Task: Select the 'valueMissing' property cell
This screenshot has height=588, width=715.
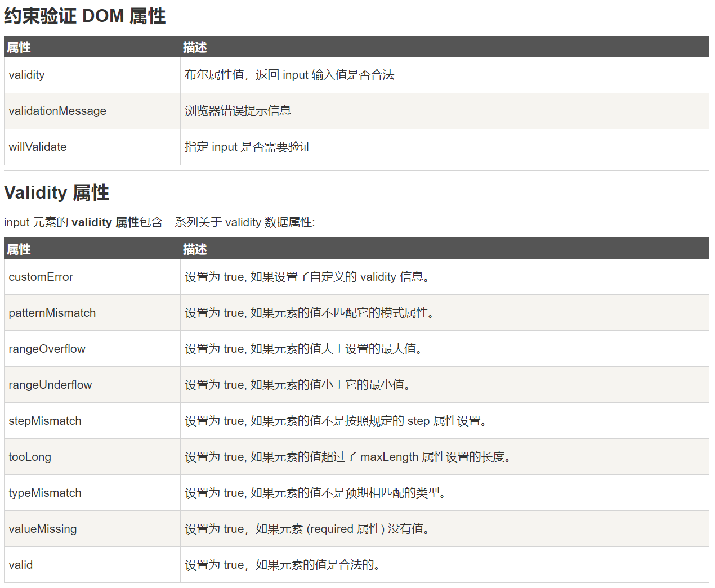Action: pos(92,529)
